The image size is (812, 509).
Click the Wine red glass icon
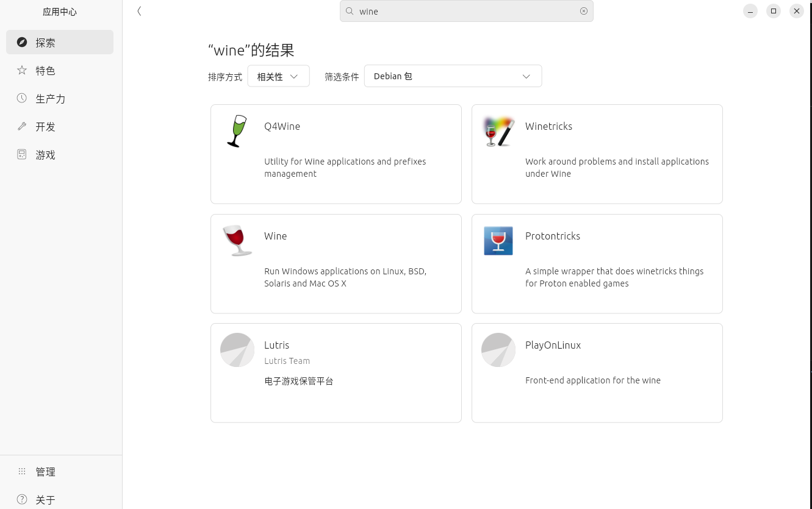point(237,240)
